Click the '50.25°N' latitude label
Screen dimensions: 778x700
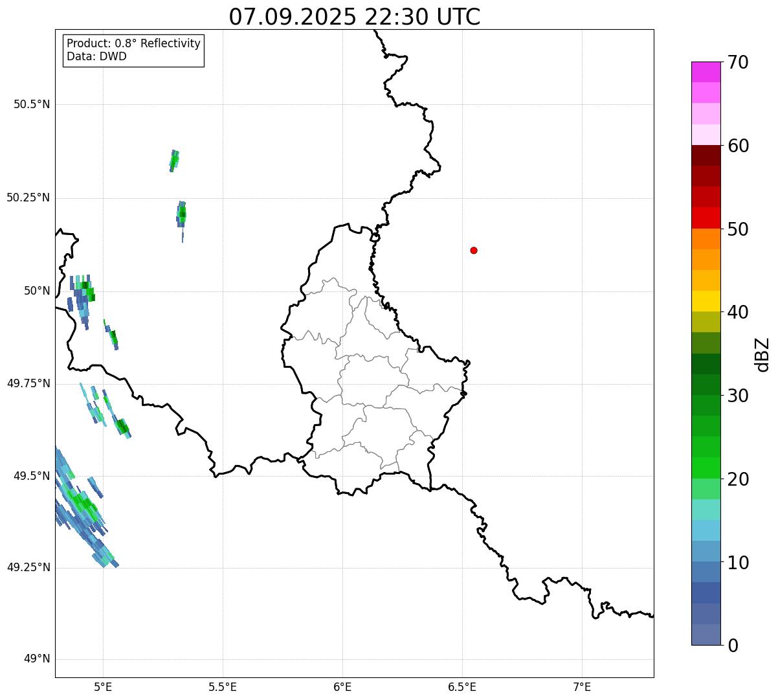pyautogui.click(x=28, y=198)
